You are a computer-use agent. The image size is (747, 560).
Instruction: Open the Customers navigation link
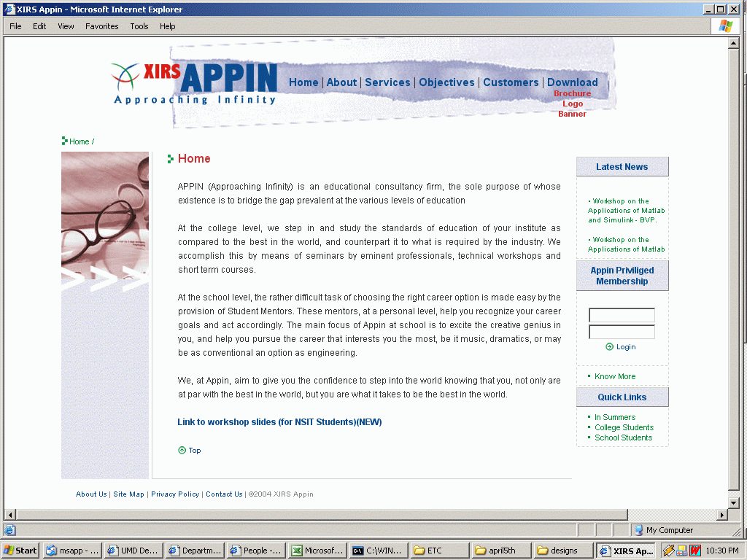click(511, 82)
